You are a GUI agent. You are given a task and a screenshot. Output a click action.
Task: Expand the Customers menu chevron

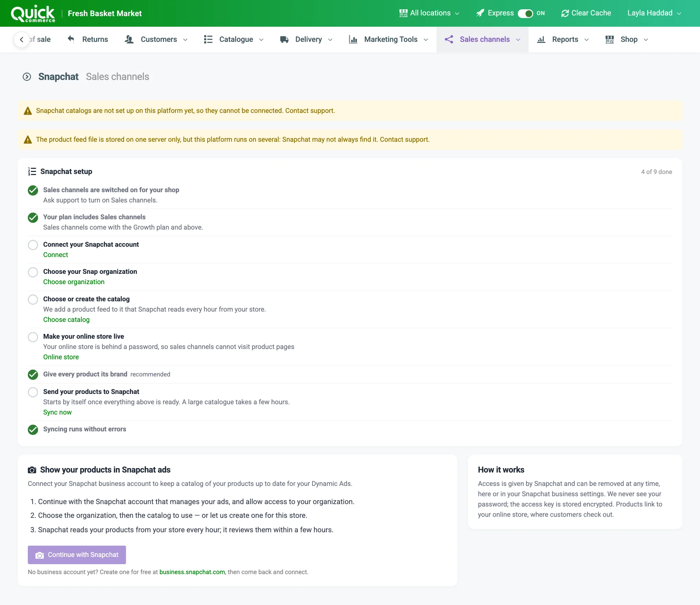point(185,40)
